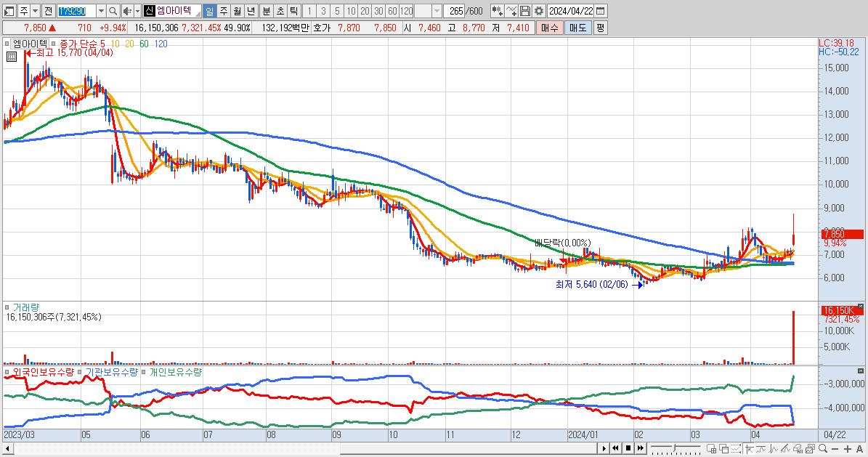Open the calendar date picker icon
The height and width of the screenshot is (457, 868).
tap(601, 11)
